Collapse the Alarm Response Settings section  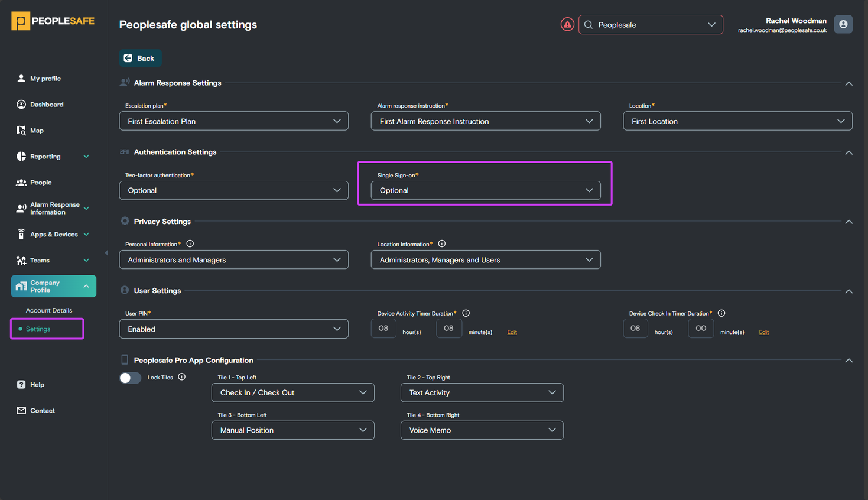849,83
